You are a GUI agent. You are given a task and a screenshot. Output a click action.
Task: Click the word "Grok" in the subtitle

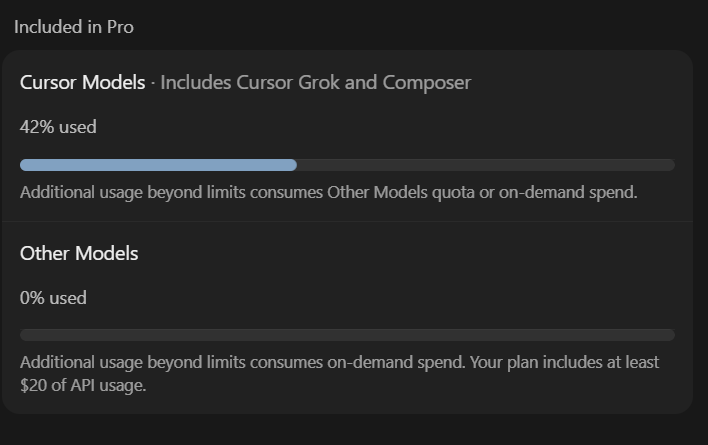319,83
